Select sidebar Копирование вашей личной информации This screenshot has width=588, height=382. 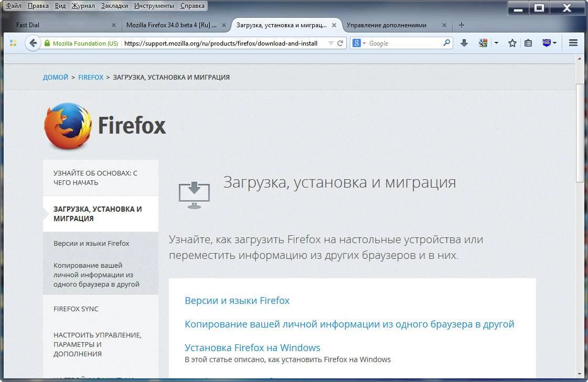pyautogui.click(x=97, y=275)
